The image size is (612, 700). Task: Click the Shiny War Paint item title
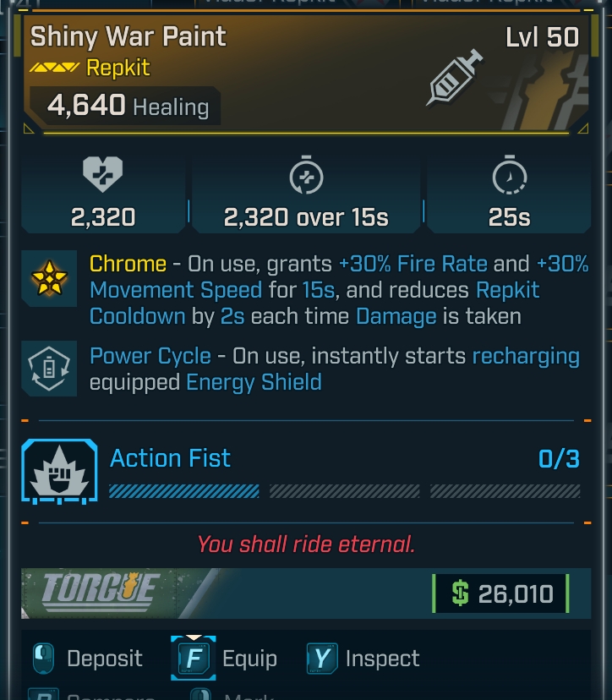[x=128, y=36]
